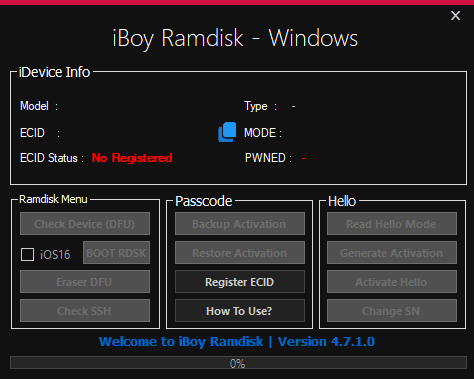
Task: Click the Generate Activation button
Action: tap(392, 253)
